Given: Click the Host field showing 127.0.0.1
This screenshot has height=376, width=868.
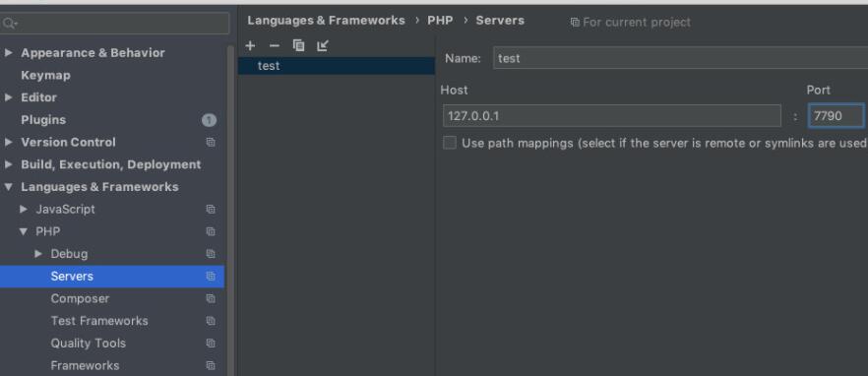Looking at the screenshot, I should click(612, 116).
